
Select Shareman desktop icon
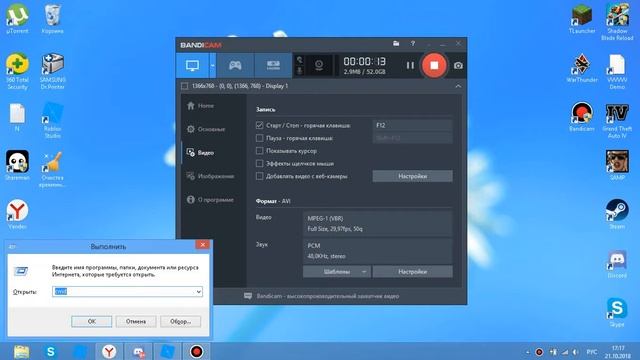tap(17, 165)
